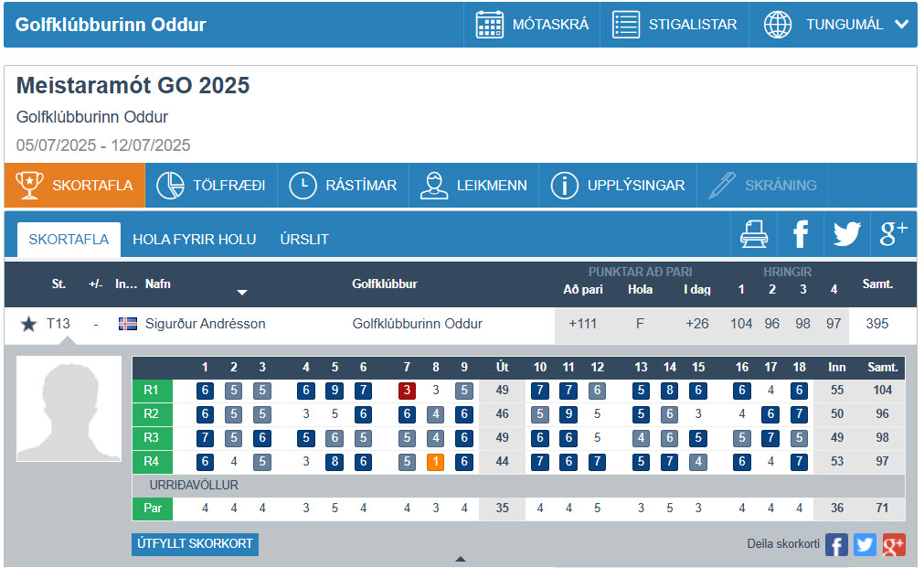This screenshot has width=924, height=568.
Task: Share scorecard on Google+ next to Deila skorkorti
Action: pyautogui.click(x=893, y=545)
